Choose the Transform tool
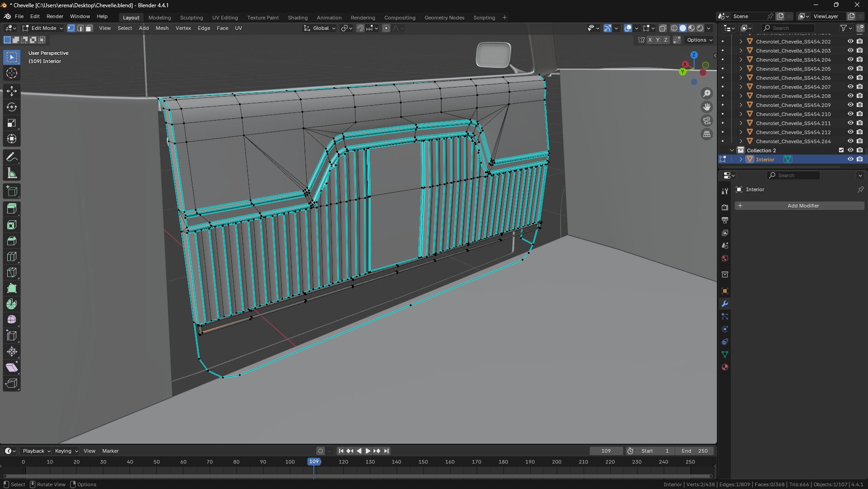Image resolution: width=868 pixels, height=489 pixels. click(12, 139)
